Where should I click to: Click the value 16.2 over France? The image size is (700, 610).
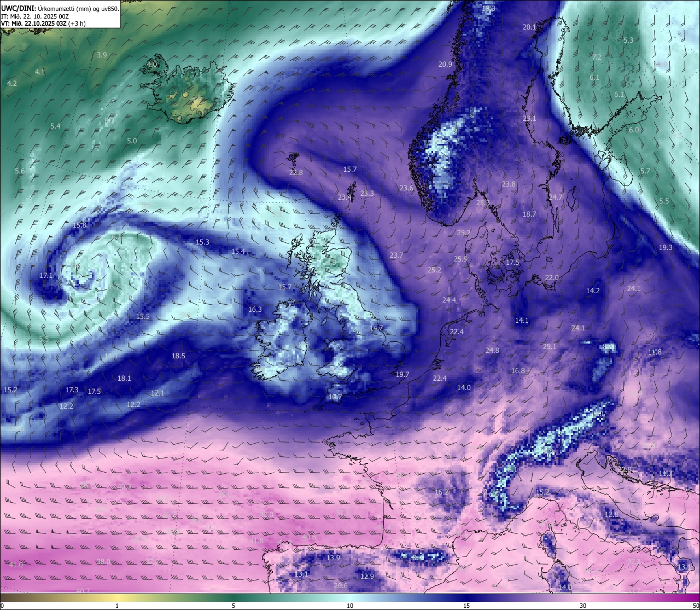441,492
